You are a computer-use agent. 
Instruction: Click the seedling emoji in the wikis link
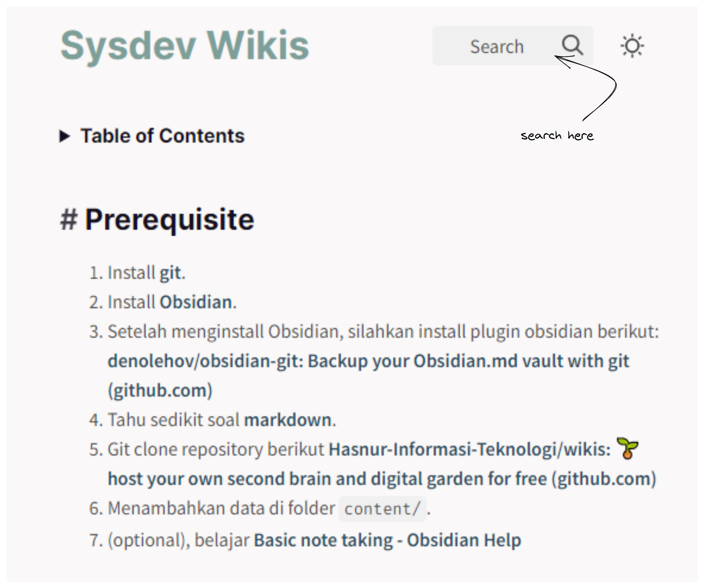pyautogui.click(x=627, y=448)
